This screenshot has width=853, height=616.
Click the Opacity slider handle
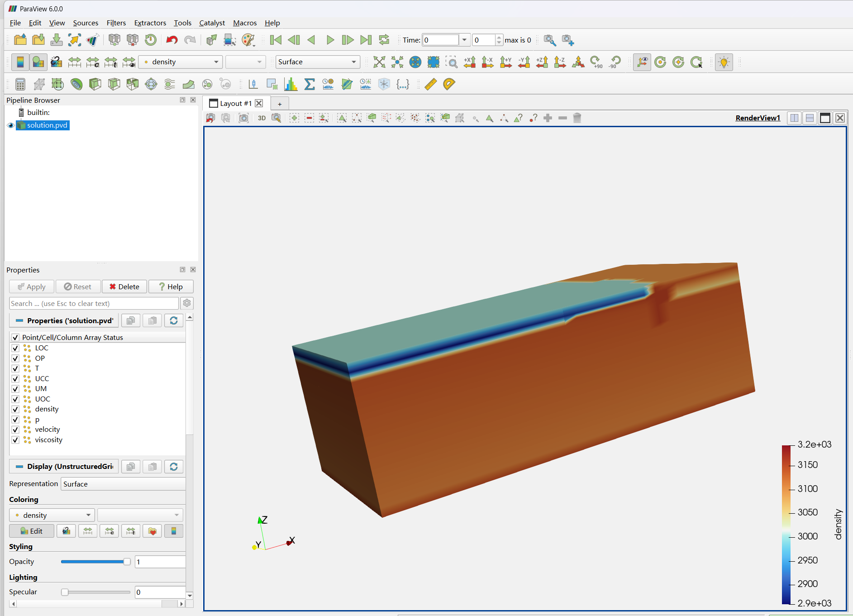[x=127, y=562]
